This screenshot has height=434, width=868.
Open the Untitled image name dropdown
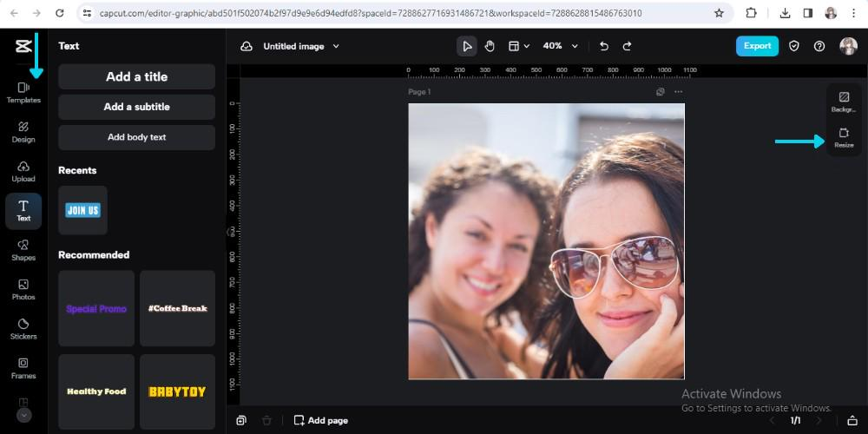tap(301, 47)
